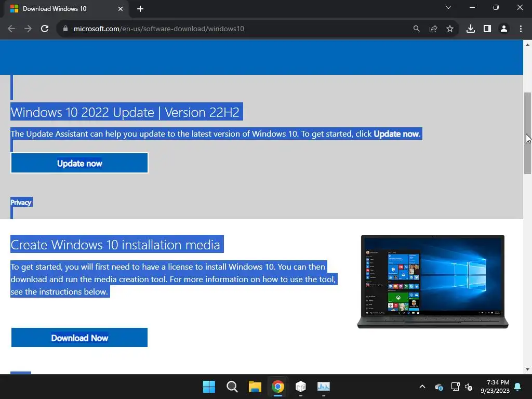The height and width of the screenshot is (399, 532).
Task: Bookmark this tab with star icon
Action: 450,29
